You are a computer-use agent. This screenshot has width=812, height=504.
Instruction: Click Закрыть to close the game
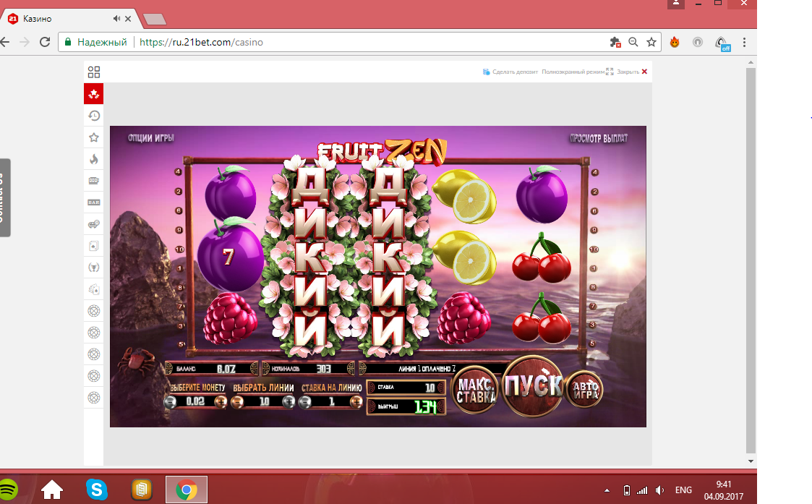click(632, 72)
